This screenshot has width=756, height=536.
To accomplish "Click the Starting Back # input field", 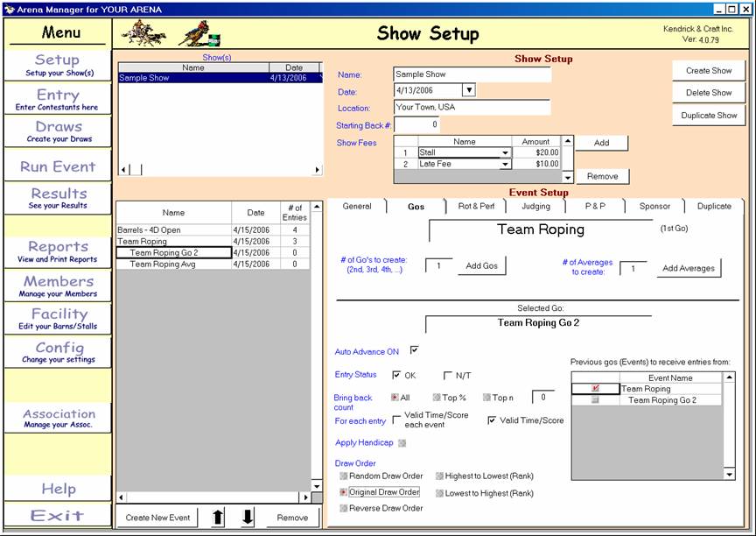I will point(416,125).
